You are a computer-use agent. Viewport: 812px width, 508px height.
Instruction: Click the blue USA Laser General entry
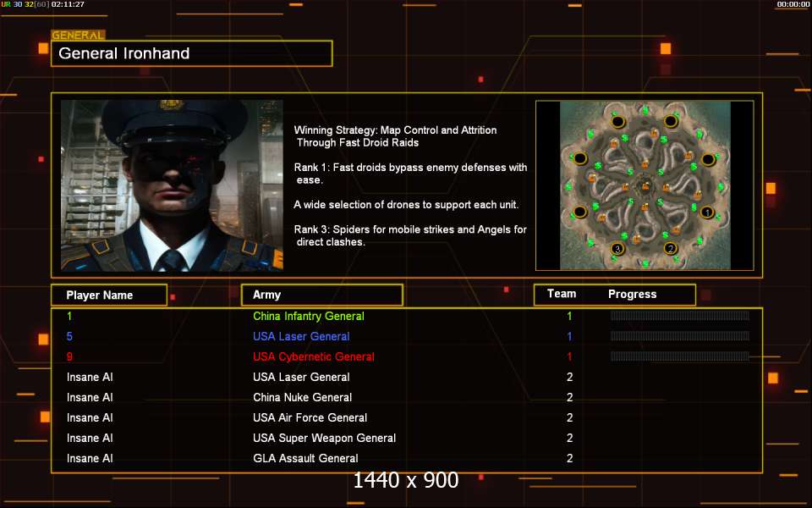(x=301, y=336)
